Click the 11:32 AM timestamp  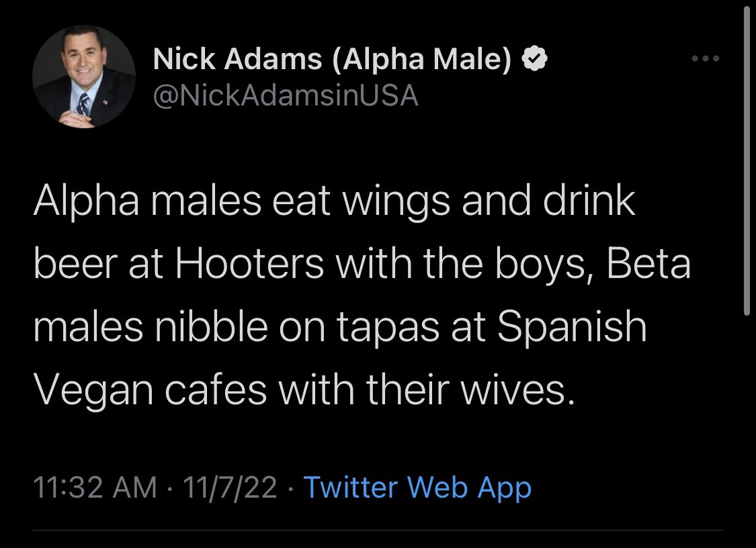tap(95, 487)
